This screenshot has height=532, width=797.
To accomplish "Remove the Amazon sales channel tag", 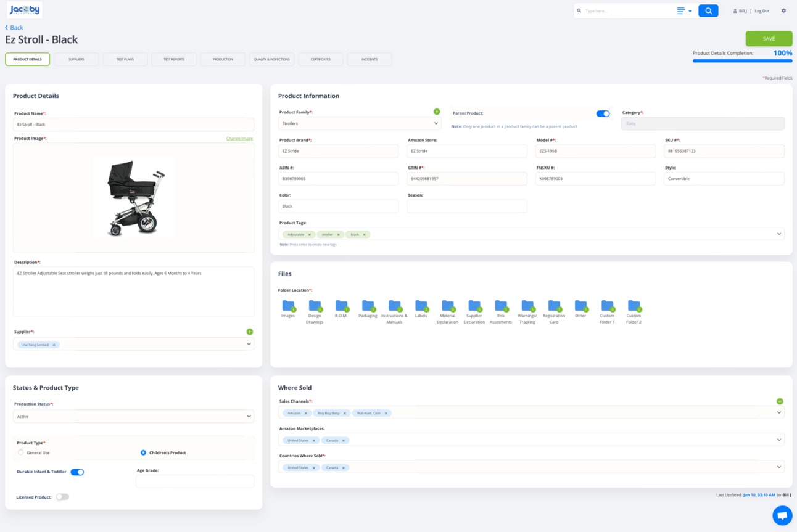I will click(x=306, y=414).
